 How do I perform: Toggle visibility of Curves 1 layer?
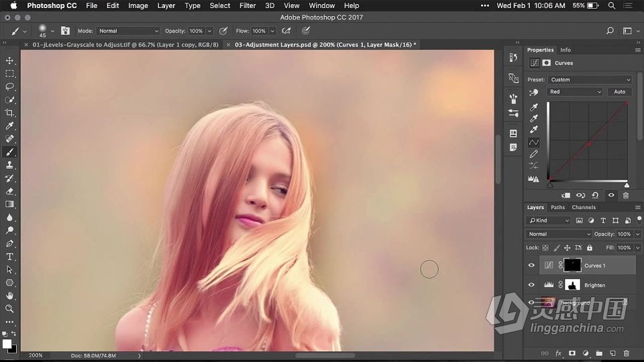pyautogui.click(x=531, y=265)
